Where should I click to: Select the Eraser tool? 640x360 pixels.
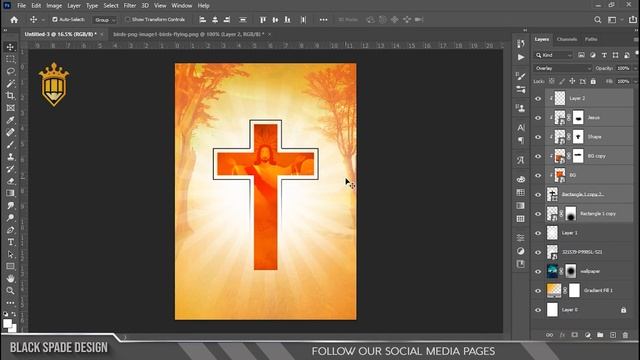[x=11, y=181]
